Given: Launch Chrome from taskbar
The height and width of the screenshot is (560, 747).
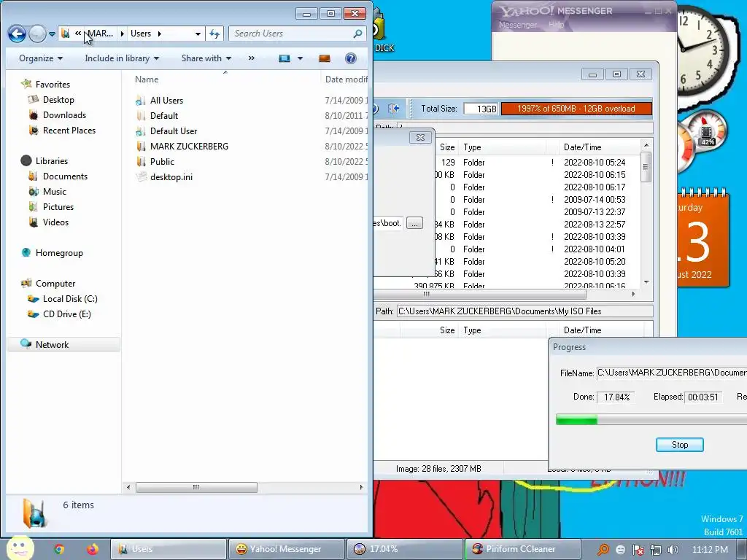Looking at the screenshot, I should tap(59, 549).
